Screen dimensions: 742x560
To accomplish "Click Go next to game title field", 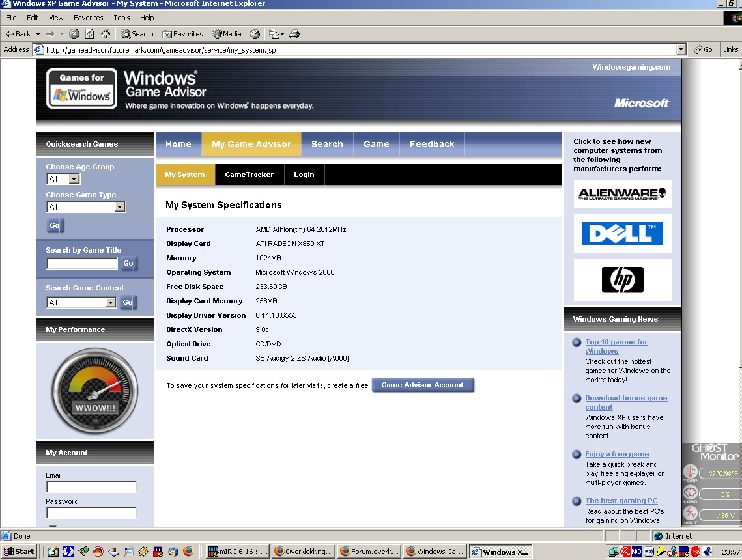I will [128, 264].
